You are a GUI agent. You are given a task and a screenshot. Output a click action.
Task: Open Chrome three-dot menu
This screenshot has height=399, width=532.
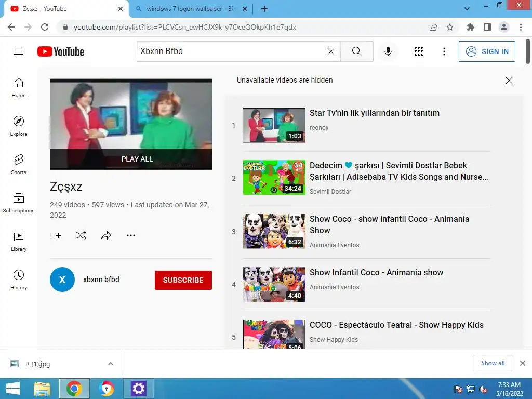(521, 27)
